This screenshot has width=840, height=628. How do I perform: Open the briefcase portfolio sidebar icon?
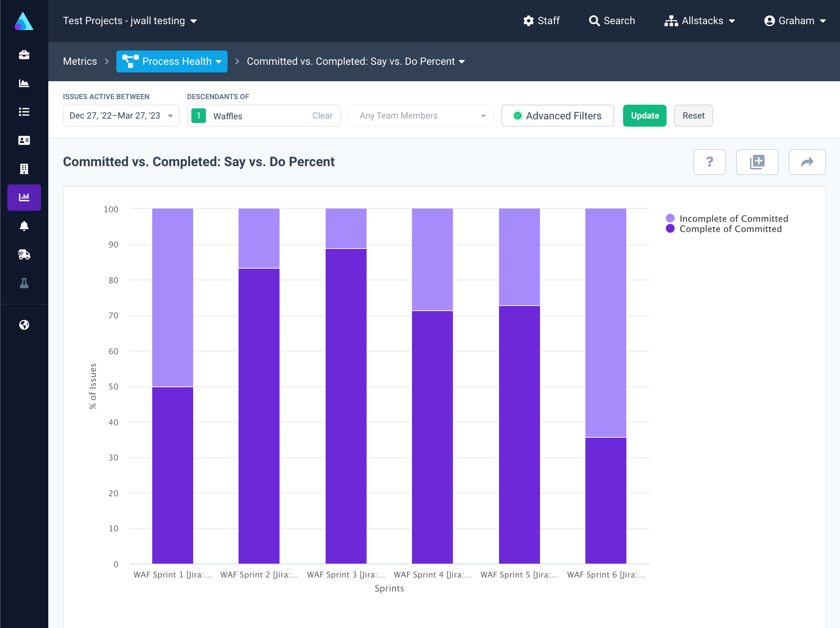tap(24, 55)
